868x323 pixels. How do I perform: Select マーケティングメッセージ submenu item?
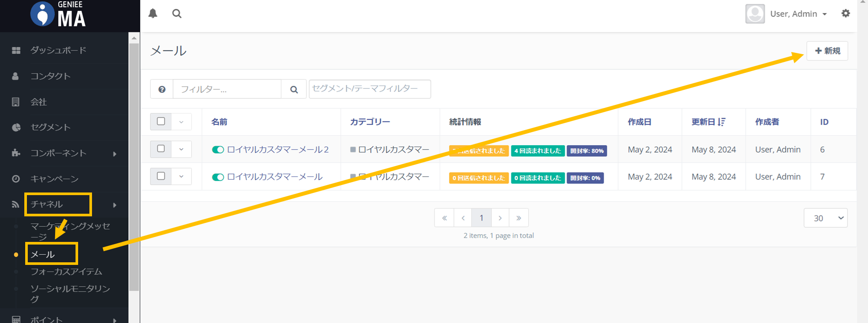click(x=70, y=231)
